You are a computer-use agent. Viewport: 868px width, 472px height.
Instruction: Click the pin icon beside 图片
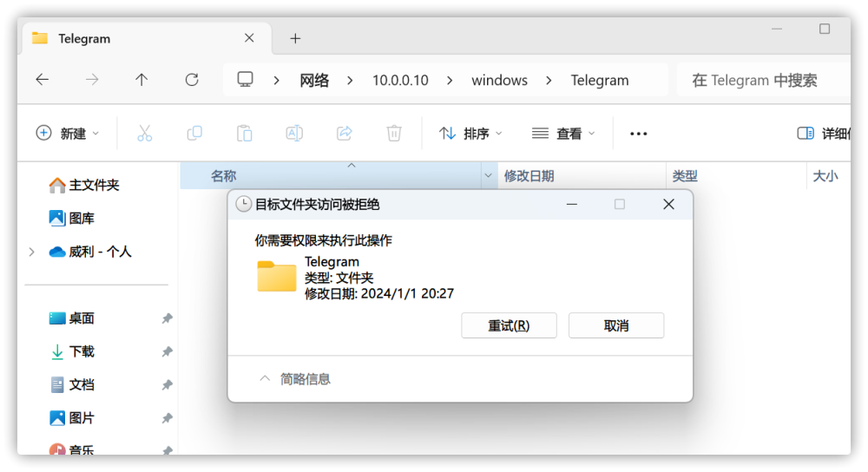167,418
